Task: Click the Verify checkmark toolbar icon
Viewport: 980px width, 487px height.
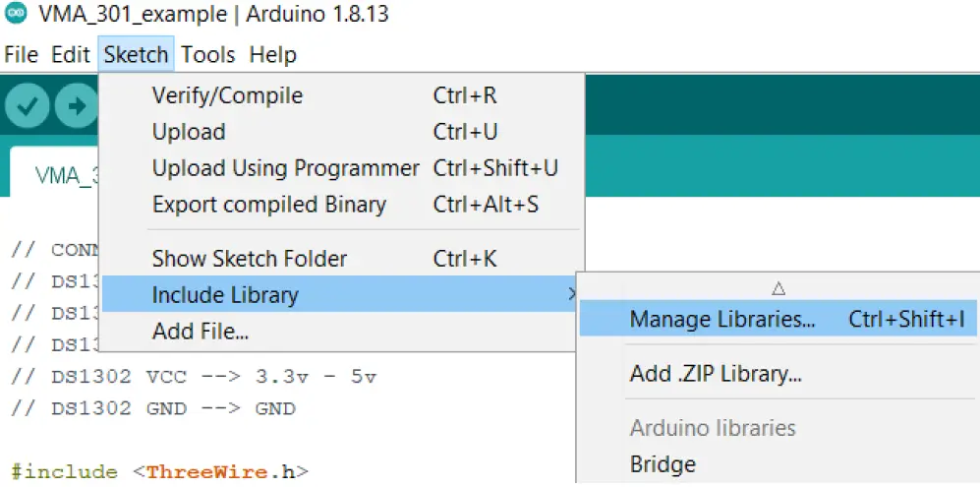Action: click(27, 105)
